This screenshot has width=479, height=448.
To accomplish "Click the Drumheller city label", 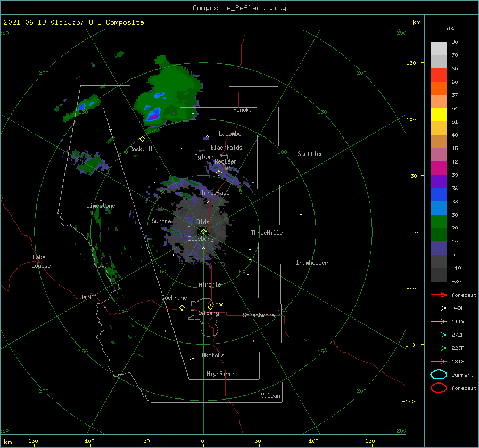I will [312, 263].
